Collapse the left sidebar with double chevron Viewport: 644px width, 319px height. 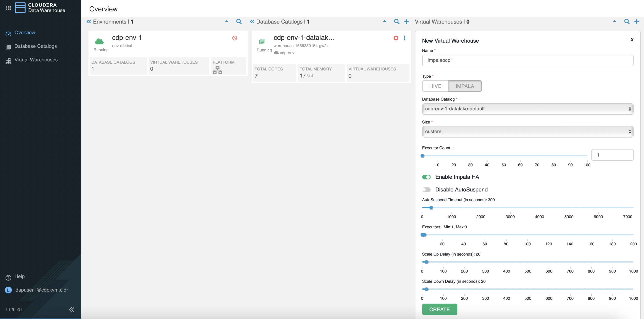pos(71,310)
